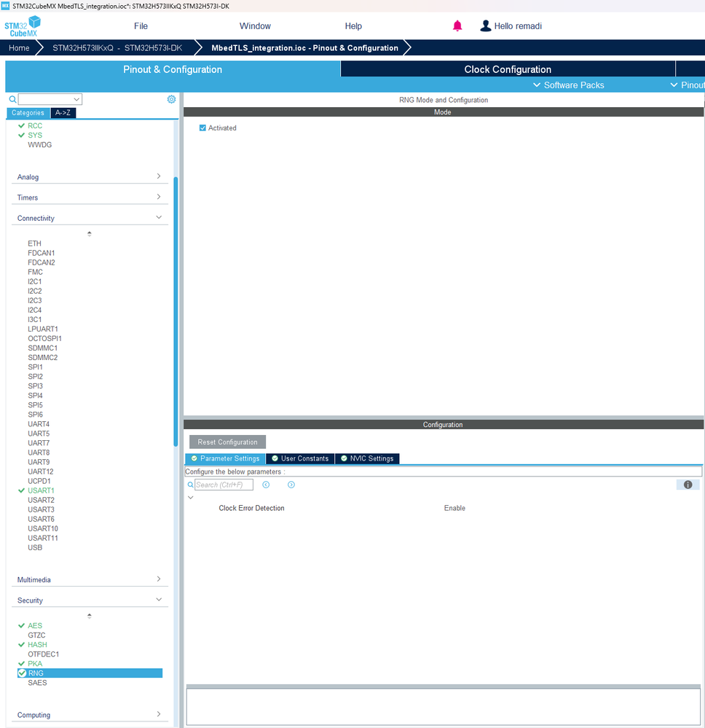Select SPI1 under Connectivity
Screen dimensions: 705x728
pyautogui.click(x=35, y=367)
